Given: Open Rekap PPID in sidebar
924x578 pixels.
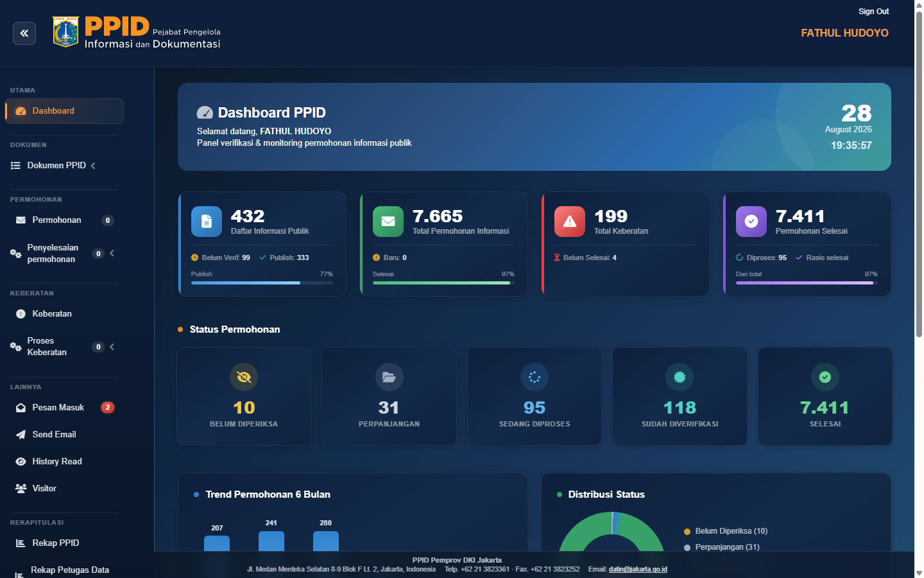Looking at the screenshot, I should [64, 543].
